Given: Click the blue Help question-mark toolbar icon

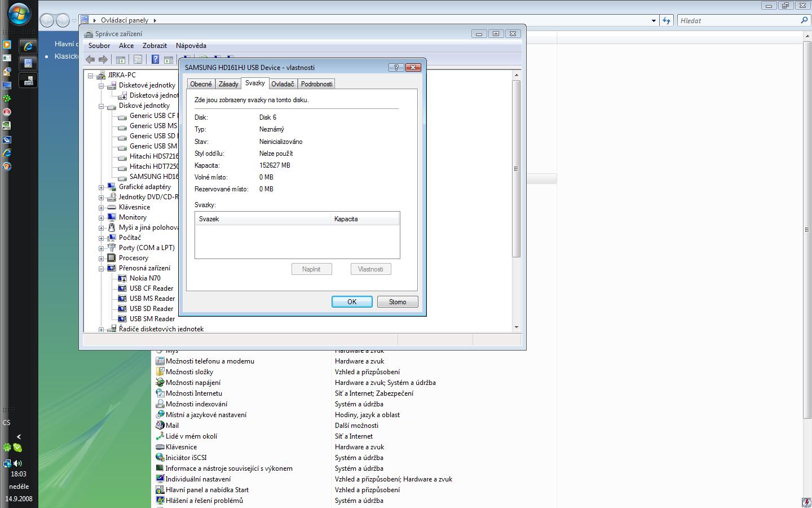Looking at the screenshot, I should 156,59.
